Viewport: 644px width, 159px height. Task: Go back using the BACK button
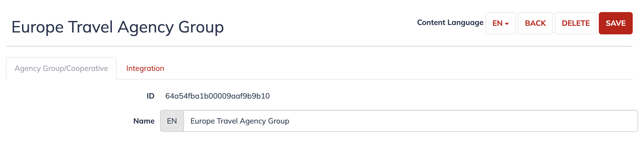click(x=535, y=23)
